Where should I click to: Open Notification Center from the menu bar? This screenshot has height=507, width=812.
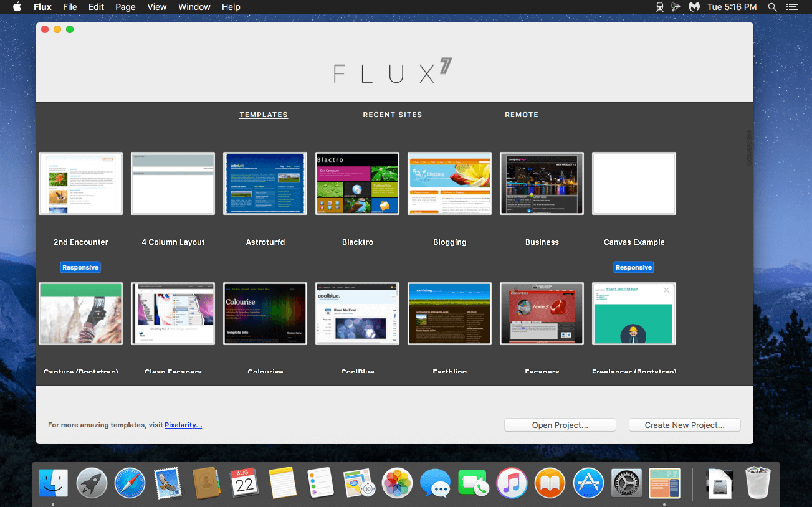(792, 7)
